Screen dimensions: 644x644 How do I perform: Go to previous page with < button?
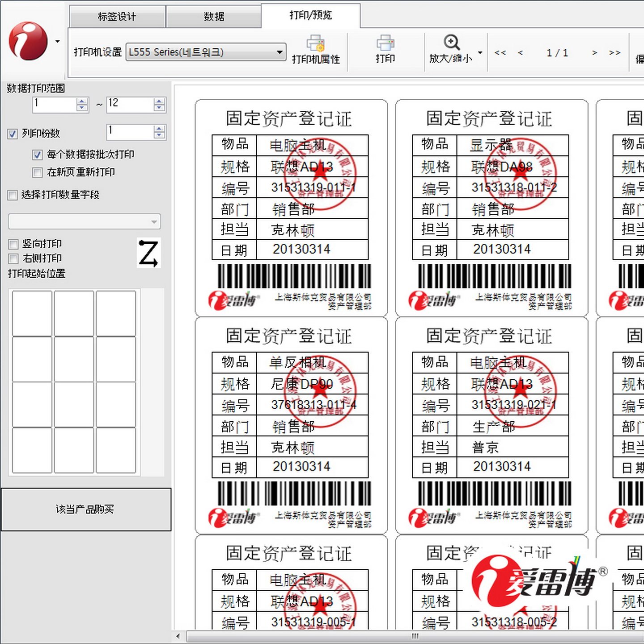point(520,53)
